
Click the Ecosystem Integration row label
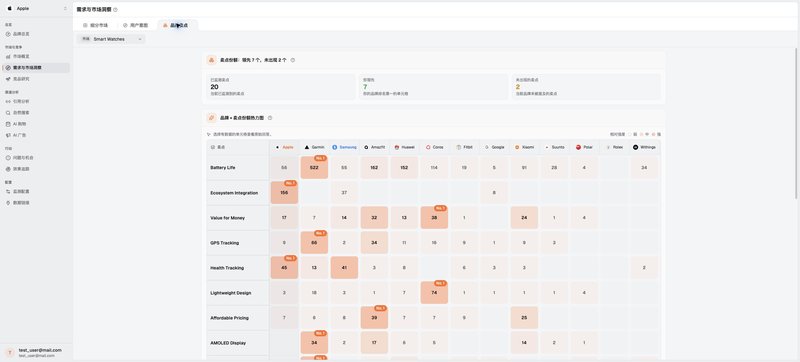234,193
